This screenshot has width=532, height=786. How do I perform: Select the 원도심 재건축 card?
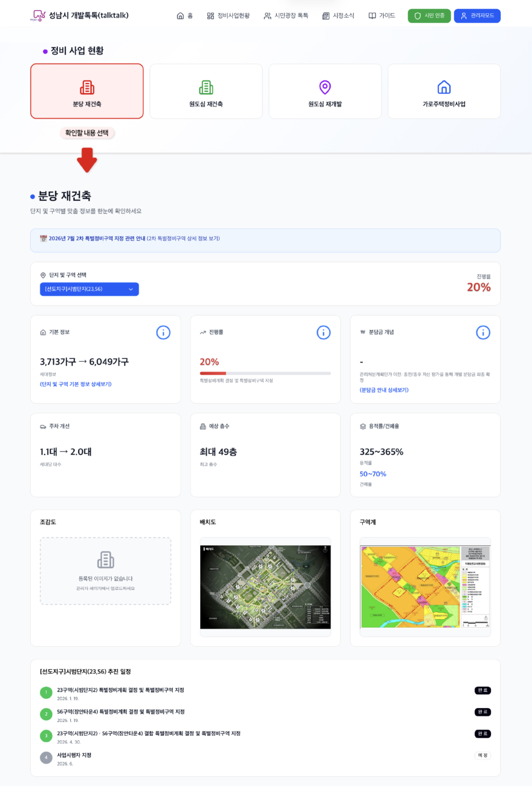206,91
